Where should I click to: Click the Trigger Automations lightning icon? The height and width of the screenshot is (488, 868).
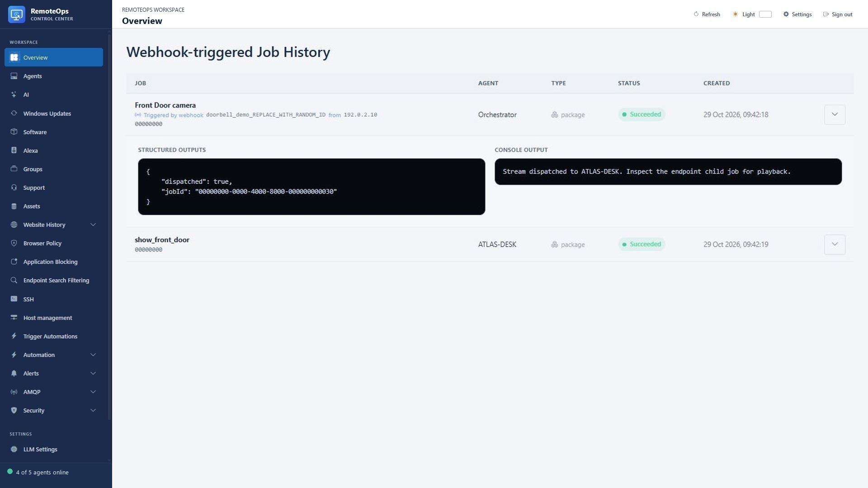point(14,336)
